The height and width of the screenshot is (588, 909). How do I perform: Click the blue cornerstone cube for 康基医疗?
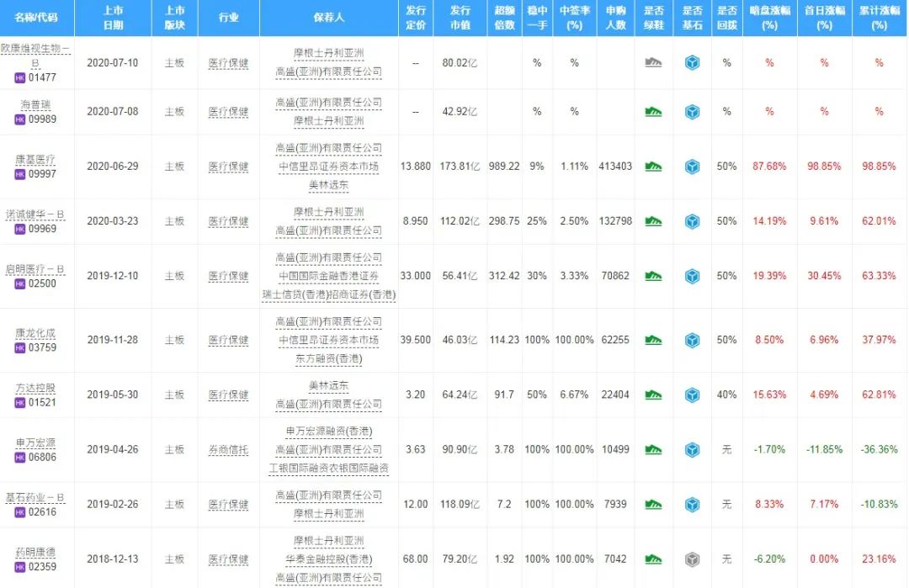(692, 167)
